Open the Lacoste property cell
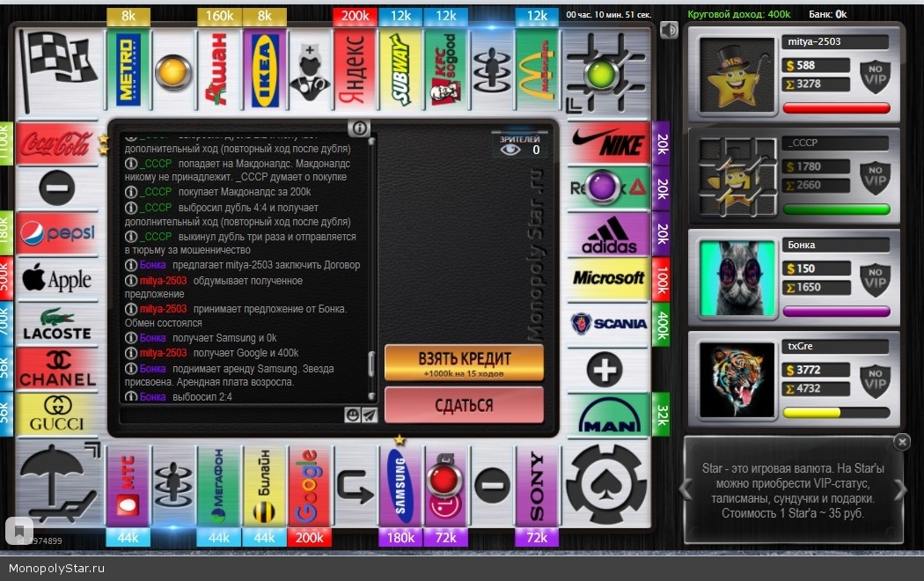924x581 pixels. (x=56, y=324)
